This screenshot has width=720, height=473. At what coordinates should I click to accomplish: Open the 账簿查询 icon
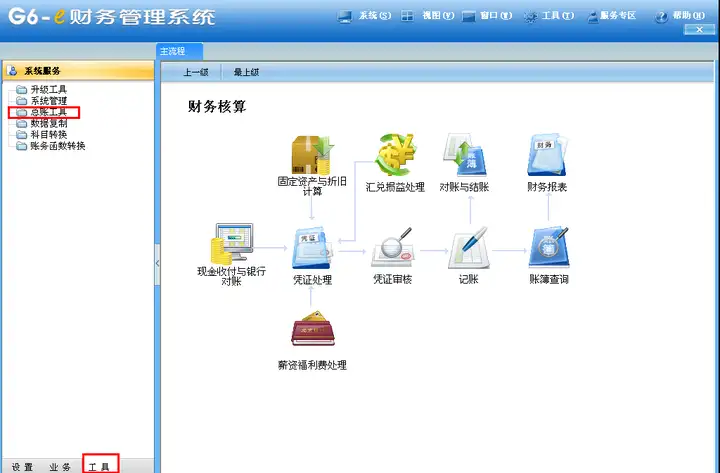pyautogui.click(x=549, y=248)
